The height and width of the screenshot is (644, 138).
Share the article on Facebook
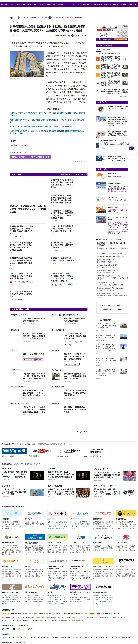click(x=69, y=36)
